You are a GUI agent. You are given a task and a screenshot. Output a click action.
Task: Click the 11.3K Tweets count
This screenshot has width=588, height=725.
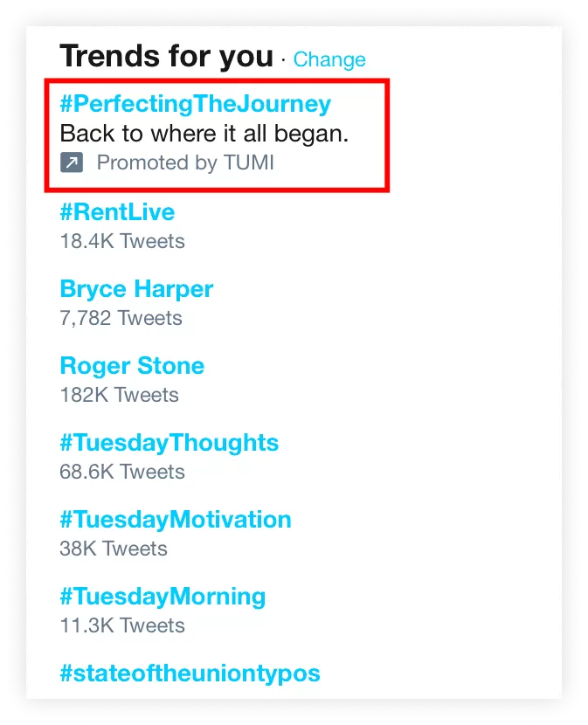click(x=122, y=625)
